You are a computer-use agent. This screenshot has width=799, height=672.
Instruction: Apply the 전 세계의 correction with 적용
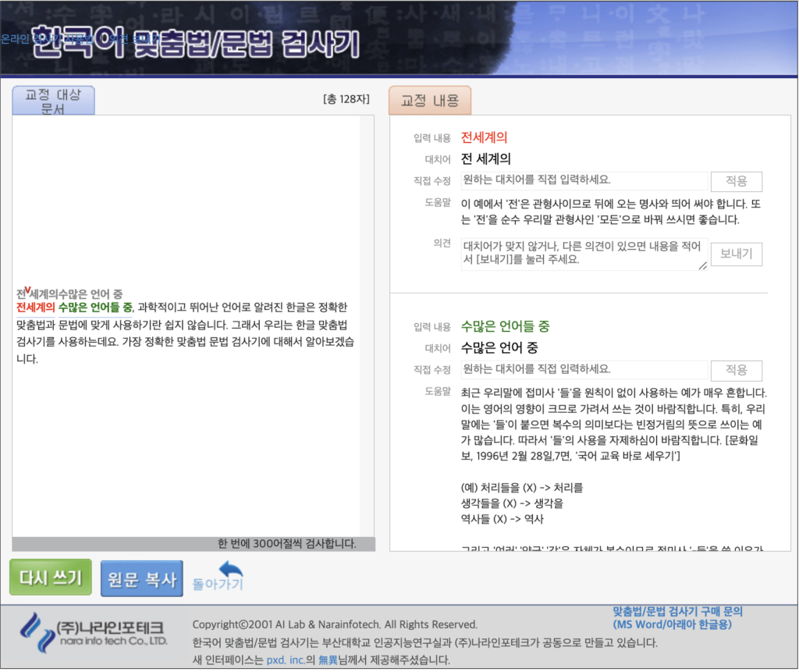735,181
